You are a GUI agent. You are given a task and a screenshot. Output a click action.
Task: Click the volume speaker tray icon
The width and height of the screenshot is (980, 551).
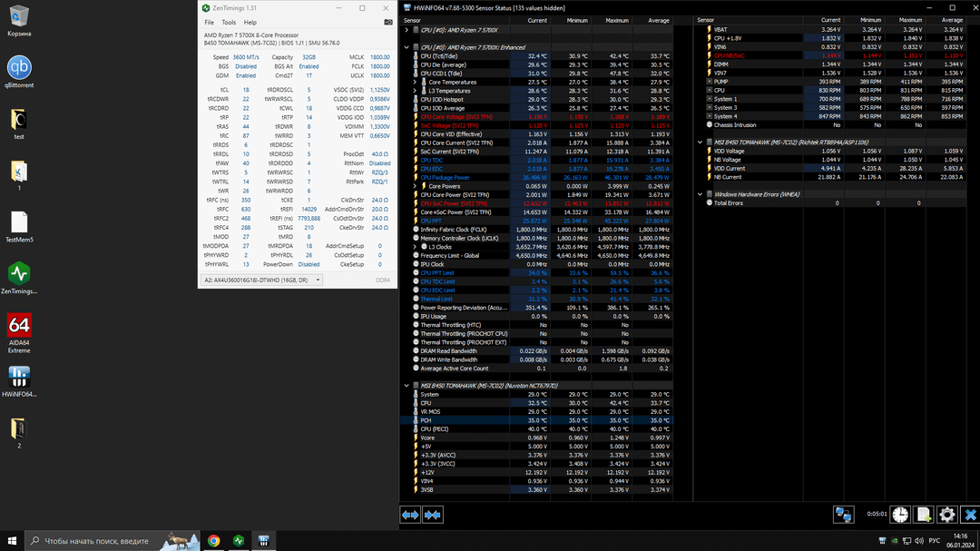coord(918,540)
